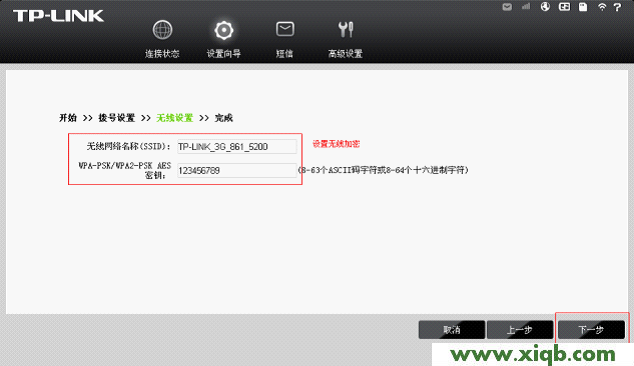Click the WPA-PSK/WPA2-PSK AES 密钥 label
Screen dimensions: 634x366
(125, 170)
